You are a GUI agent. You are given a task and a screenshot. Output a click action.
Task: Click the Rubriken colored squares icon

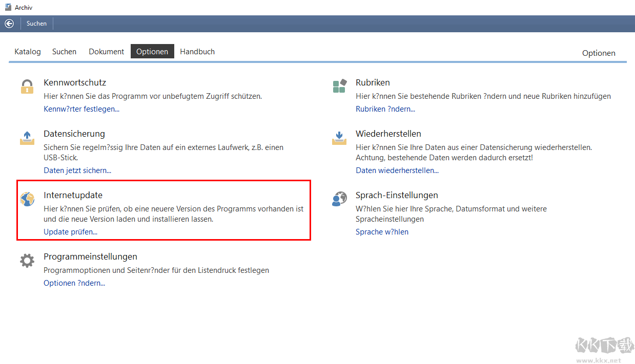[339, 87]
